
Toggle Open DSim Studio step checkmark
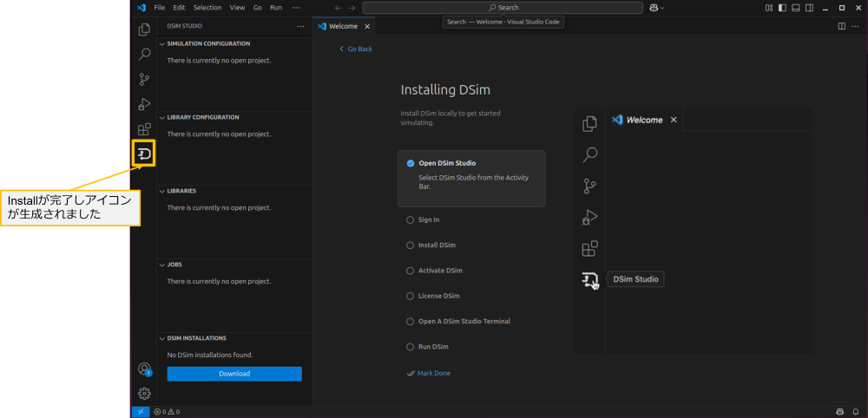coord(411,163)
